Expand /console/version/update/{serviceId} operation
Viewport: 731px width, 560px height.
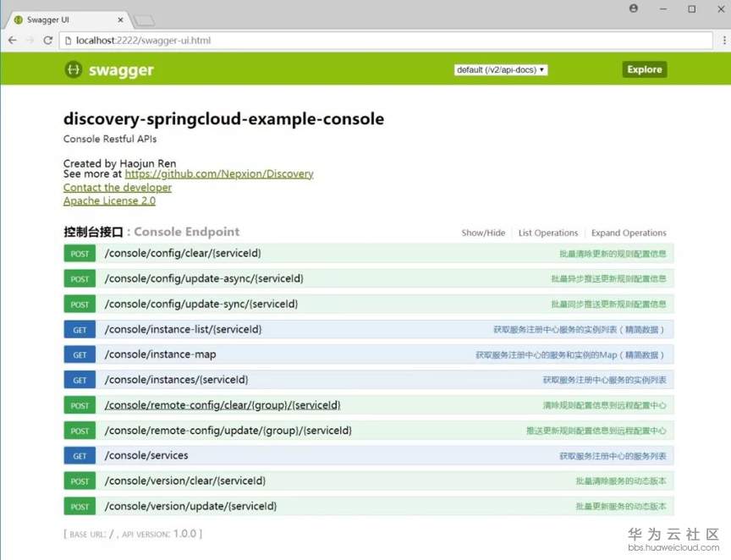(x=190, y=506)
